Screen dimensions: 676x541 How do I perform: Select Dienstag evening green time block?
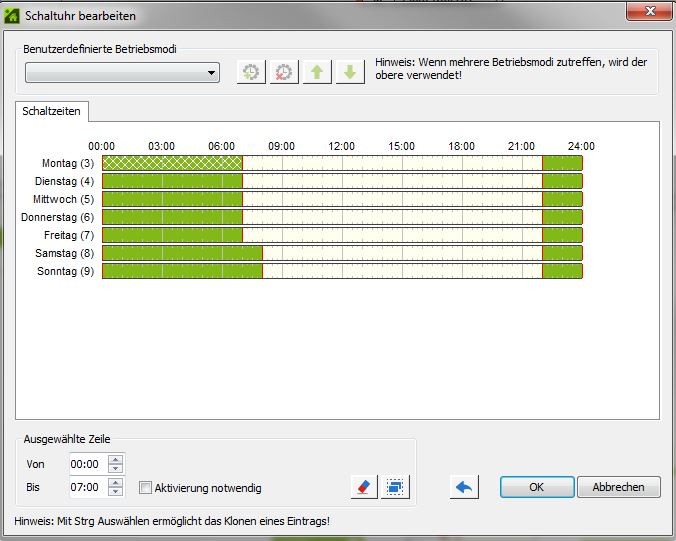pos(562,181)
